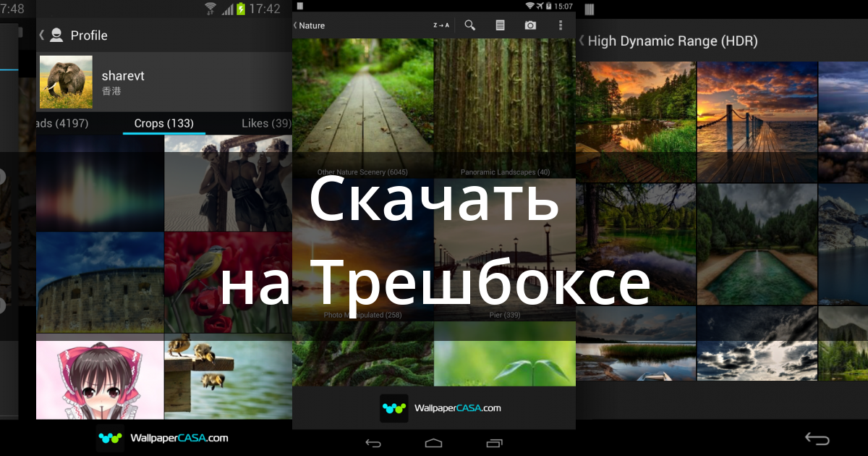The image size is (868, 456).
Task: Tap the camera icon in Nature toolbar
Action: click(530, 25)
